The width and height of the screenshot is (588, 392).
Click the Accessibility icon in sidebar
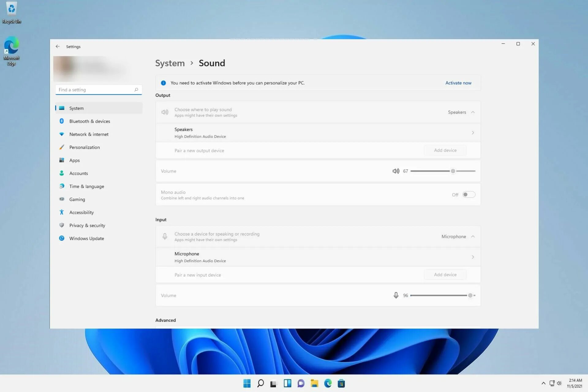pyautogui.click(x=62, y=212)
